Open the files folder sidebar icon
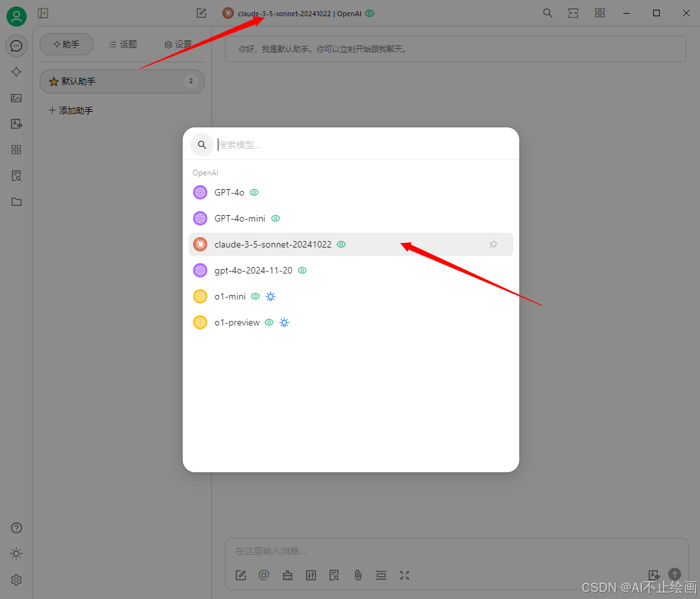Viewport: 700px width, 599px height. 16,202
